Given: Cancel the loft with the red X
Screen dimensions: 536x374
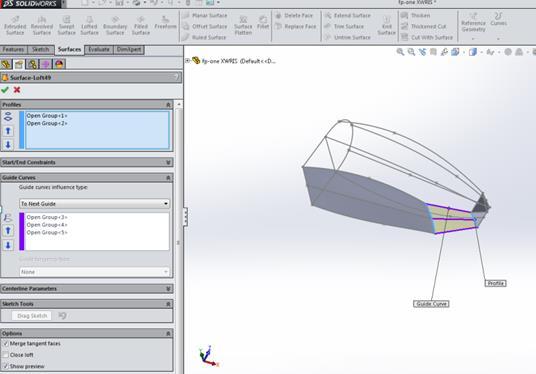Looking at the screenshot, I should pyautogui.click(x=17, y=90).
